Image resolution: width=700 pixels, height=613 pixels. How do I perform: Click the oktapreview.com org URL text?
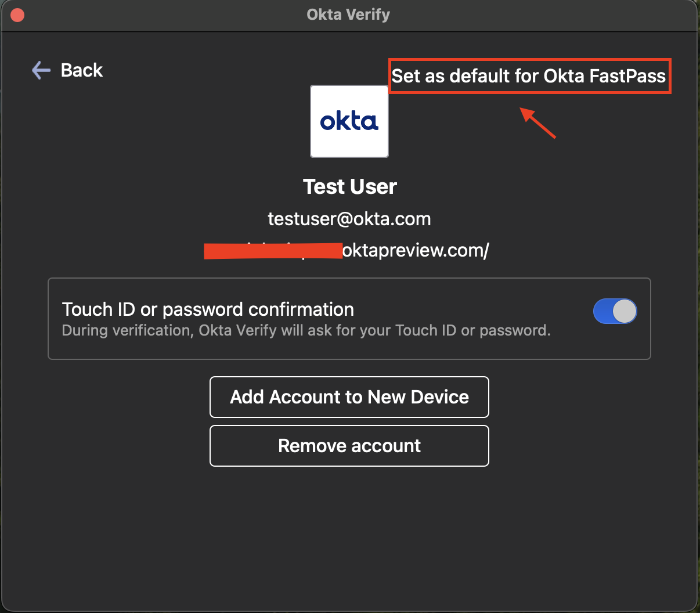(416, 250)
